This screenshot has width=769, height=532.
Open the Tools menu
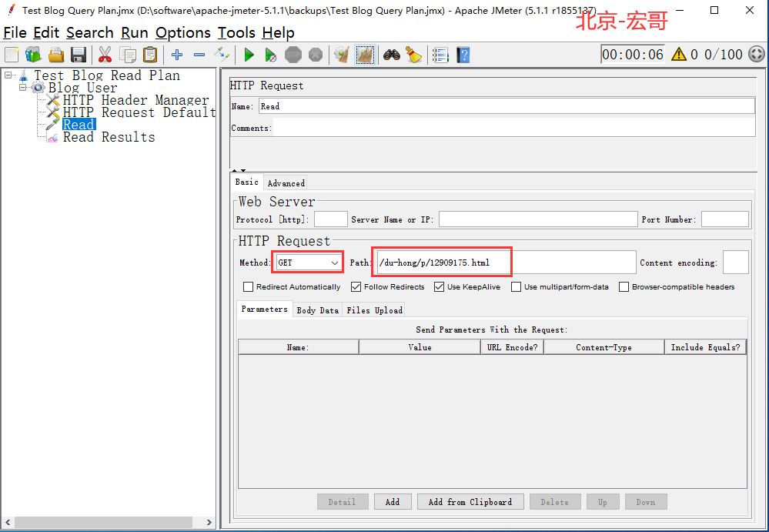tap(236, 33)
